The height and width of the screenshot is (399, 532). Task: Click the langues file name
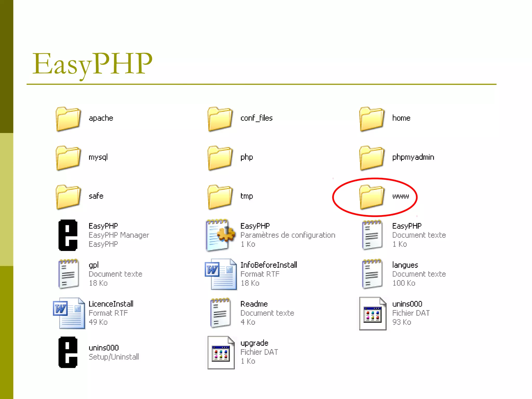point(405,265)
